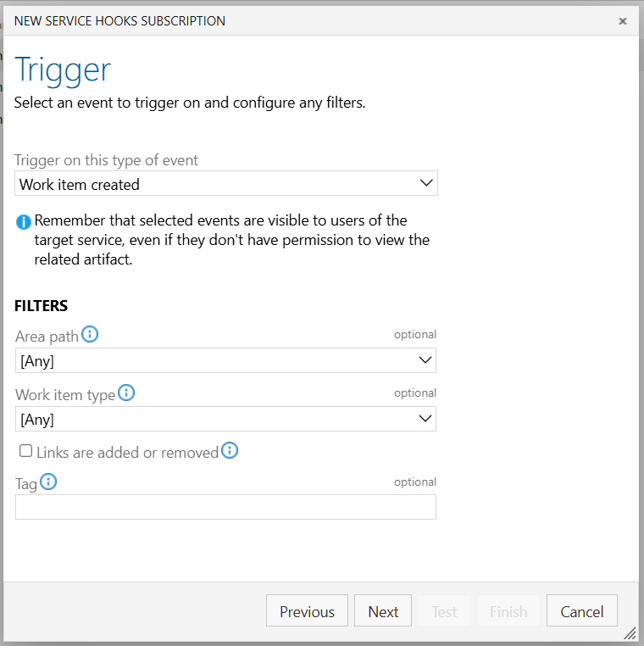Close the New Service Hooks Subscription dialog
Image resolution: width=644 pixels, height=646 pixels.
point(623,21)
